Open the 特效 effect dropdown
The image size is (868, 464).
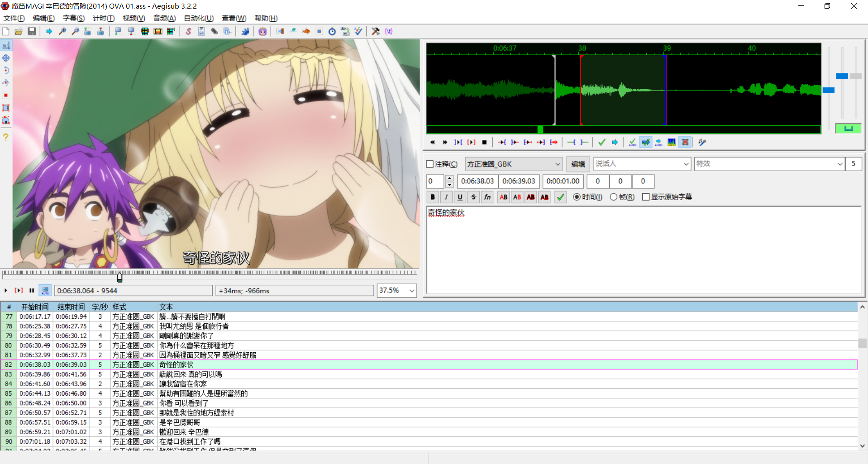(769, 164)
